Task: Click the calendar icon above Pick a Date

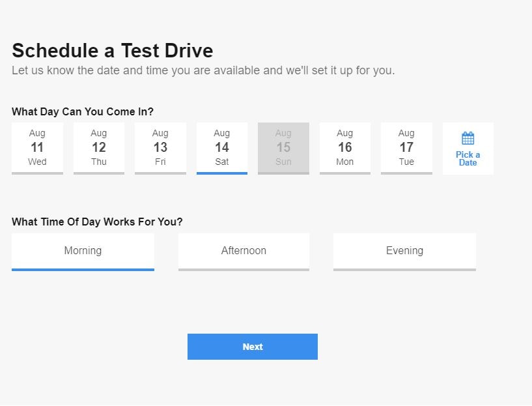Action: pyautogui.click(x=468, y=138)
